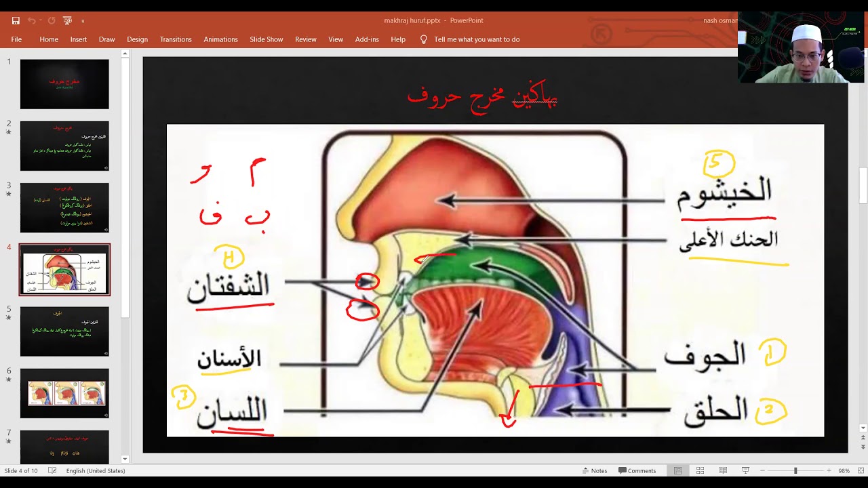Screen dimensions: 868x488
Task: Click Previous Slide double-arrow at scrollbar bottom
Action: [x=863, y=439]
